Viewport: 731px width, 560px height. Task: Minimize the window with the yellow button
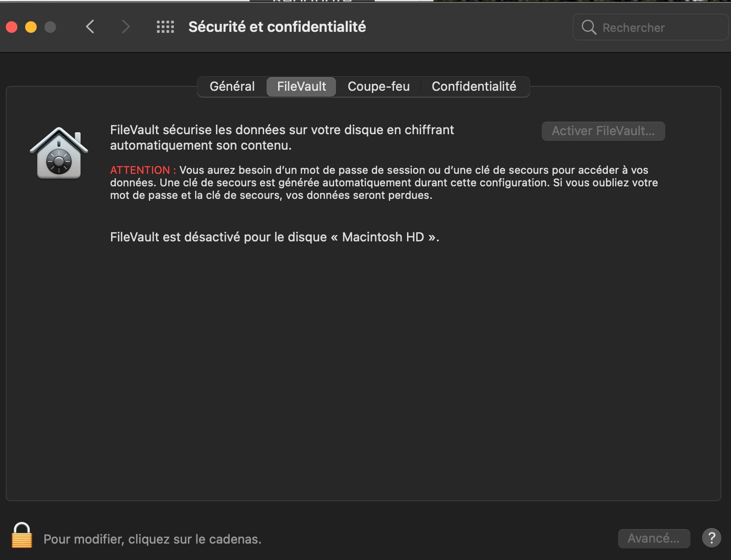31,27
